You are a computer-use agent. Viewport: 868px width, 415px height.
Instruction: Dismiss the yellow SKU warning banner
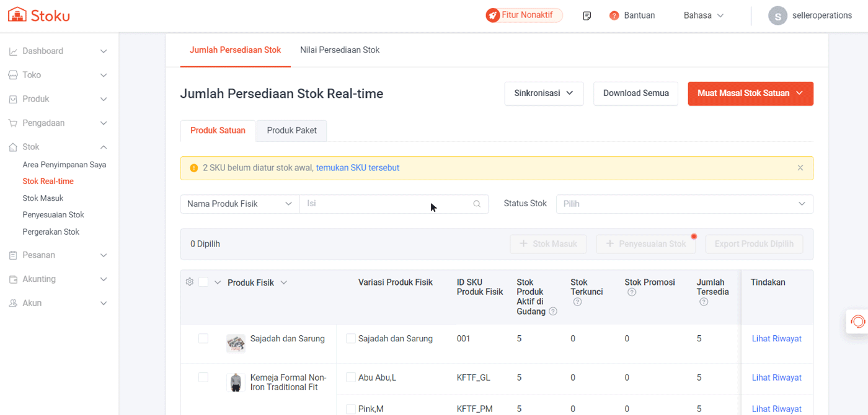[800, 168]
